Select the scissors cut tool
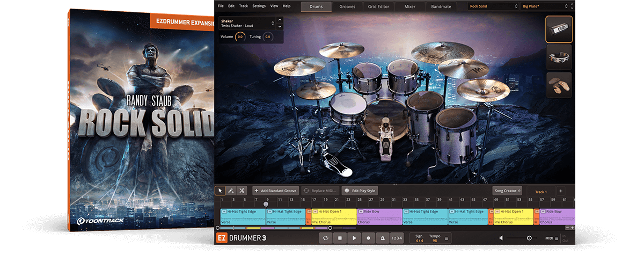 click(242, 191)
